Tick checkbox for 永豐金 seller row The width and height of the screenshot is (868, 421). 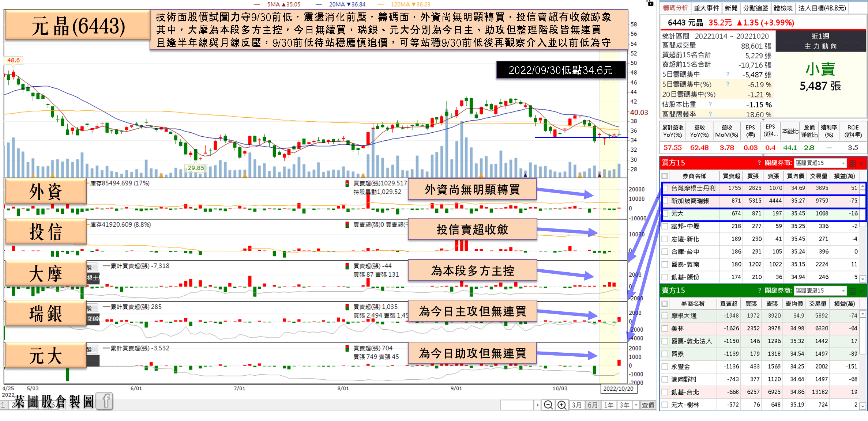(x=665, y=367)
